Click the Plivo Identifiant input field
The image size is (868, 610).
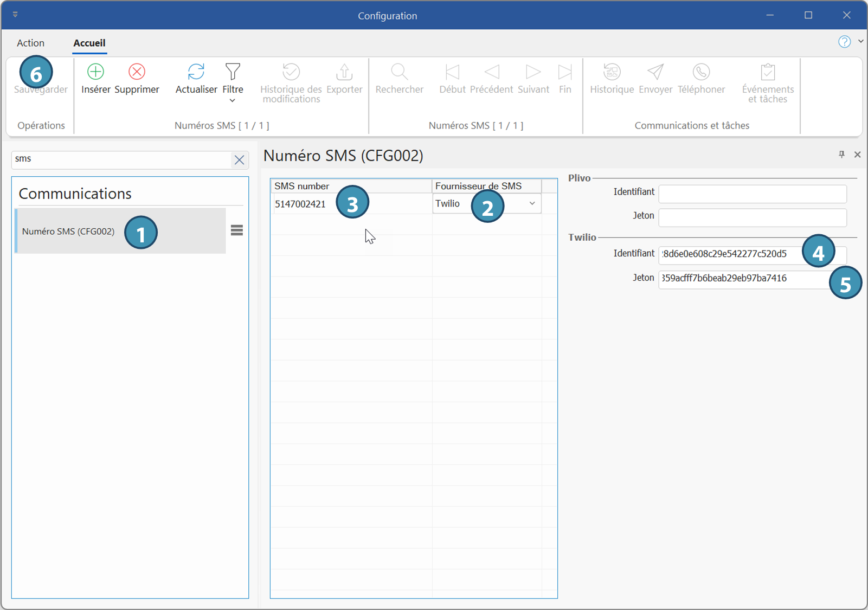[x=752, y=194]
